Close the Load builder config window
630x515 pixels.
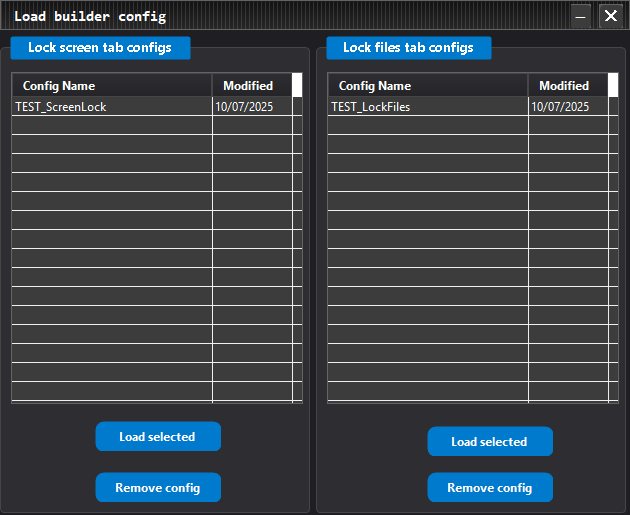click(x=611, y=16)
